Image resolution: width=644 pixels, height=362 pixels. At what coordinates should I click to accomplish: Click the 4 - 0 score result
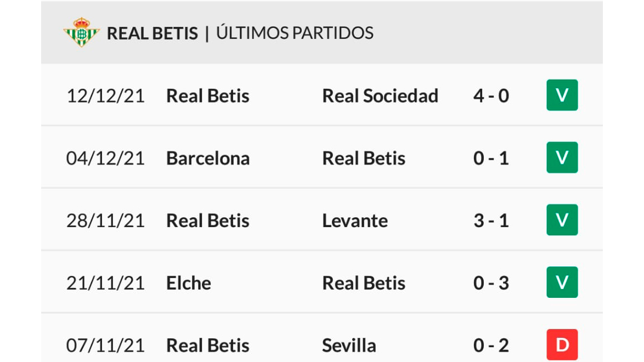(x=491, y=96)
